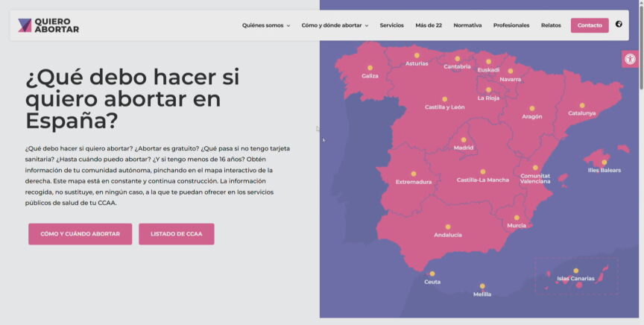Image resolution: width=644 pixels, height=325 pixels.
Task: Open the Servicios menu item
Action: click(391, 25)
